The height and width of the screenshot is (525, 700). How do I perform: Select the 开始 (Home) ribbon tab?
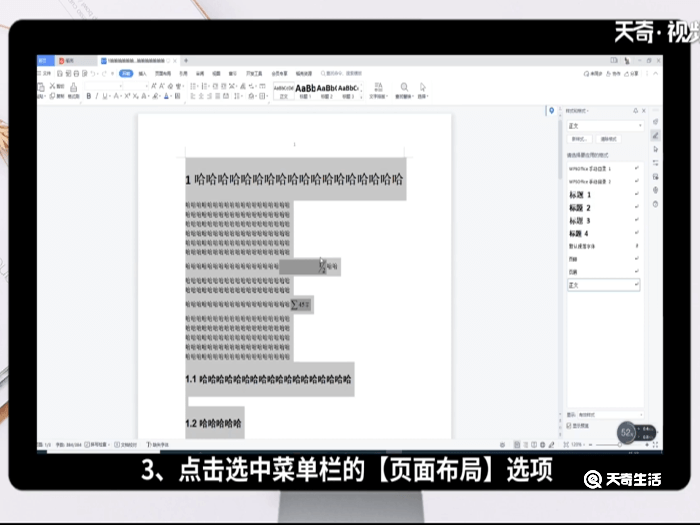[126, 73]
